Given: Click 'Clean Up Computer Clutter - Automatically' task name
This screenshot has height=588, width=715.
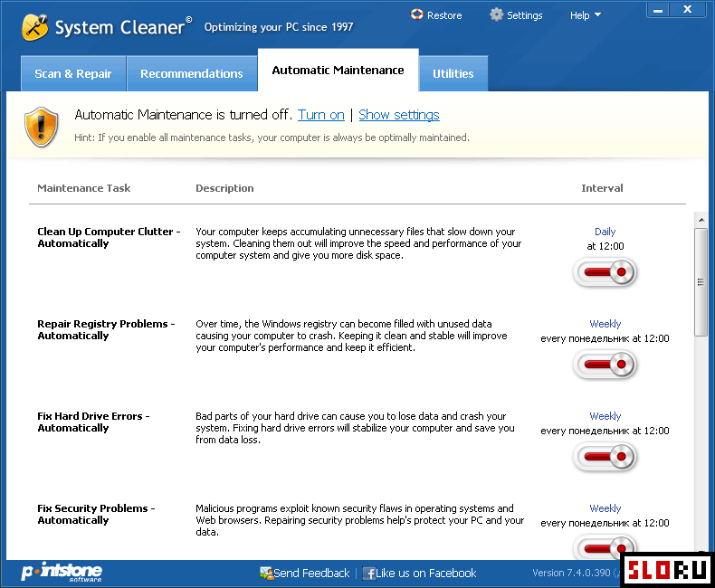Looking at the screenshot, I should 109,238.
